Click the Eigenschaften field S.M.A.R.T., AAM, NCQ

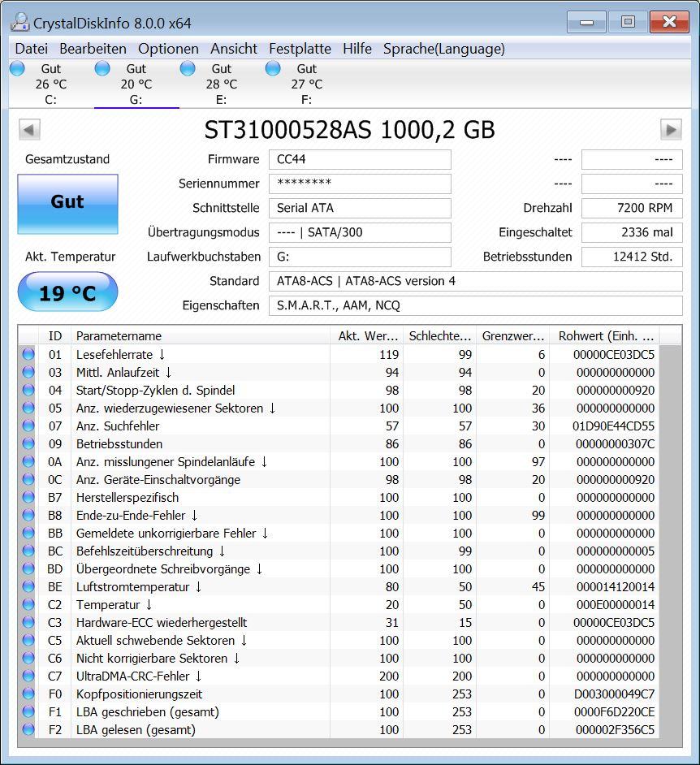pyautogui.click(x=476, y=306)
